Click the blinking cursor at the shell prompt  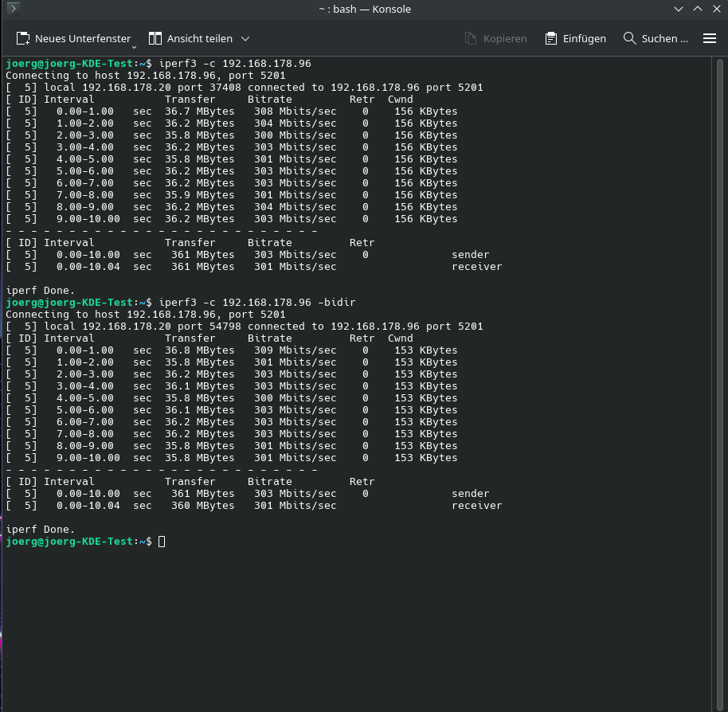162,541
